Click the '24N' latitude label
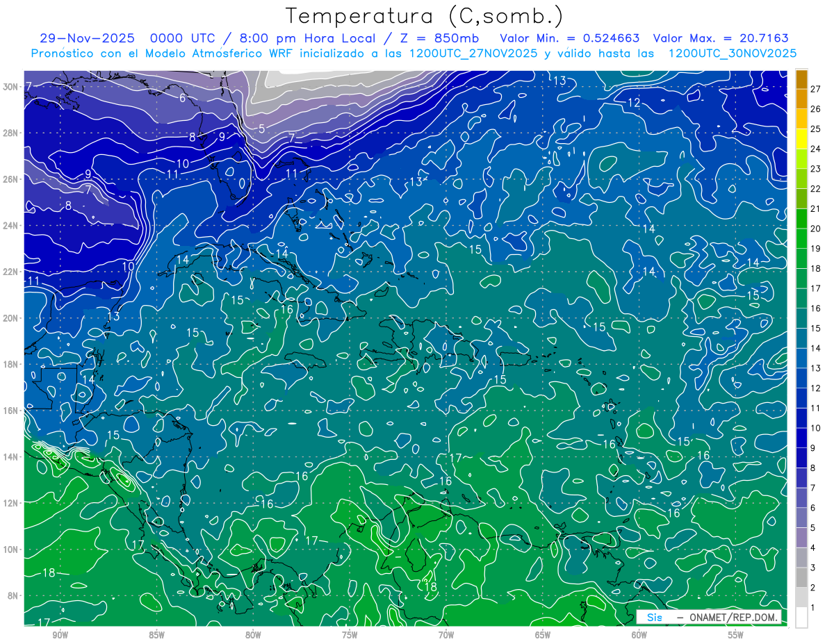Image resolution: width=834 pixels, height=644 pixels. click(x=11, y=226)
